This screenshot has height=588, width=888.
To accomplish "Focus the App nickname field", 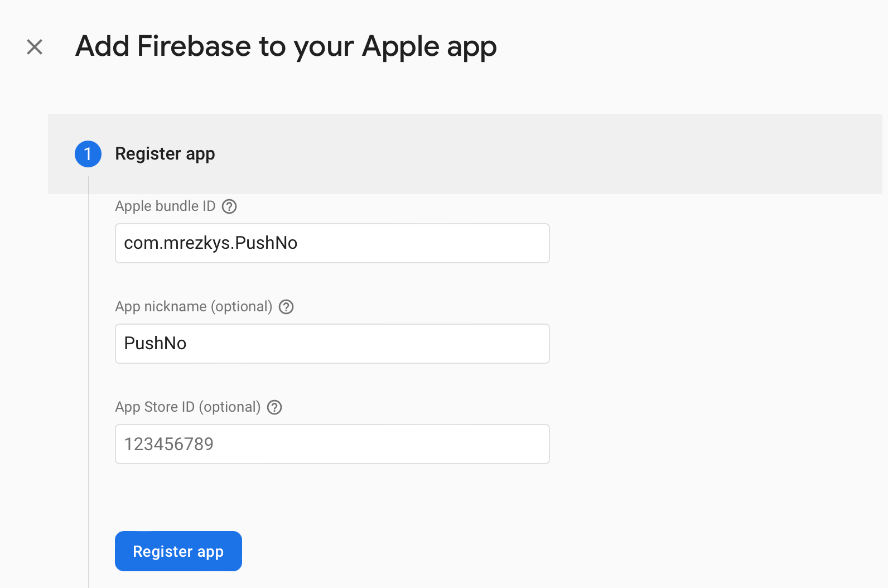I will pos(332,344).
